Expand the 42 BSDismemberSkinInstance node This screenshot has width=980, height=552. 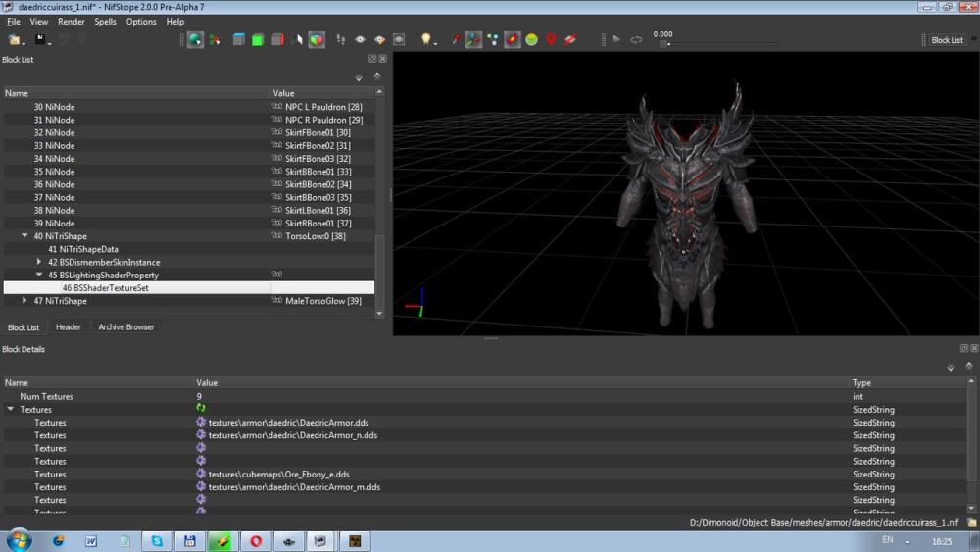click(x=39, y=262)
